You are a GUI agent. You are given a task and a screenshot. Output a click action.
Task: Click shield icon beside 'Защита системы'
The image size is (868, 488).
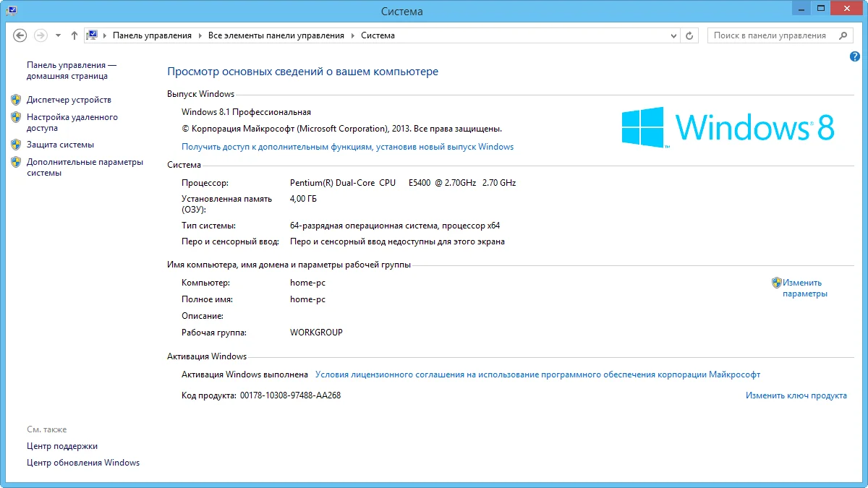[x=16, y=144]
